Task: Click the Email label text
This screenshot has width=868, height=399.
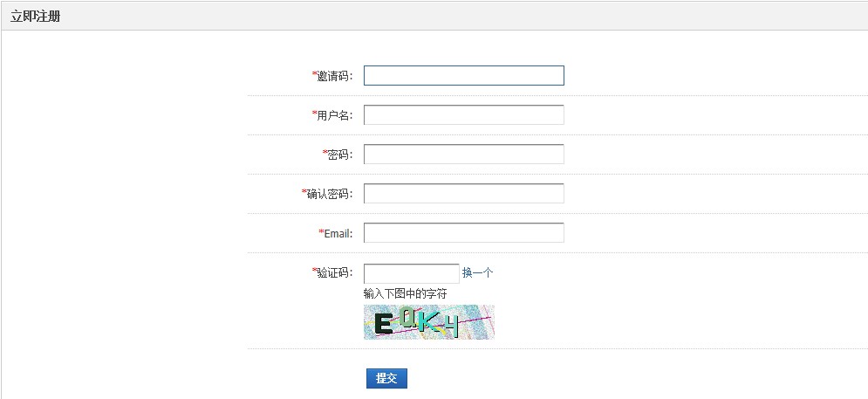Action: [338, 233]
